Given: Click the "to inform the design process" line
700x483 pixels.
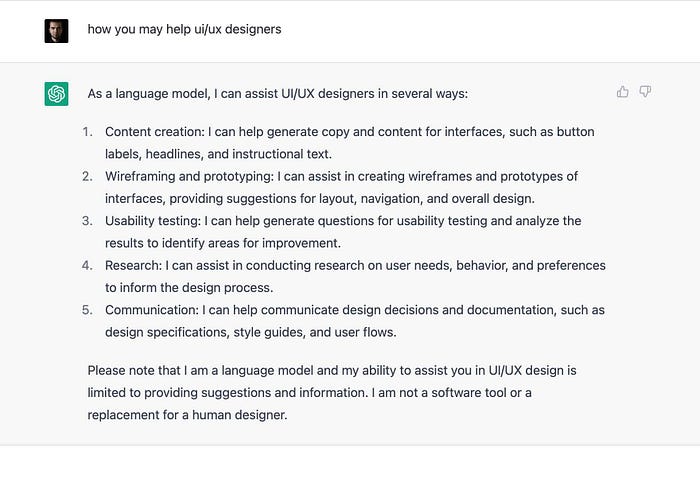Looking at the screenshot, I should [x=189, y=288].
